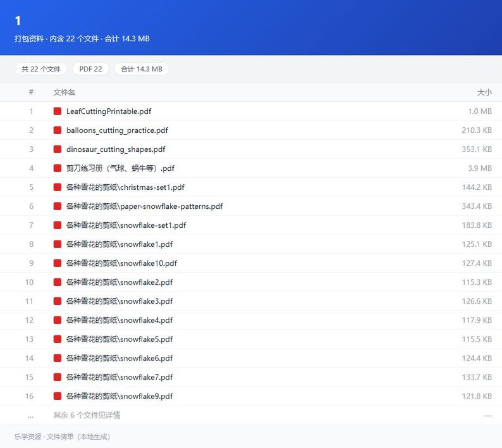Open 各种雪花的剪纸\snowflake9.pdf
Screen dimensions: 502x448
coord(119,396)
